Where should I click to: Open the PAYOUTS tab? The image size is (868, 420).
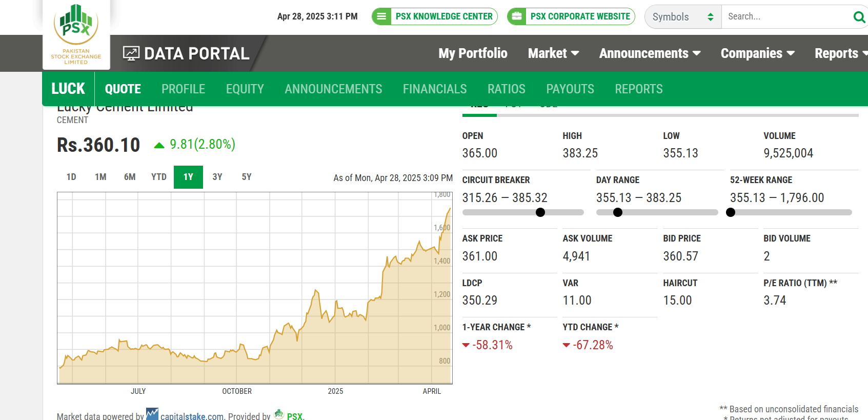[570, 89]
